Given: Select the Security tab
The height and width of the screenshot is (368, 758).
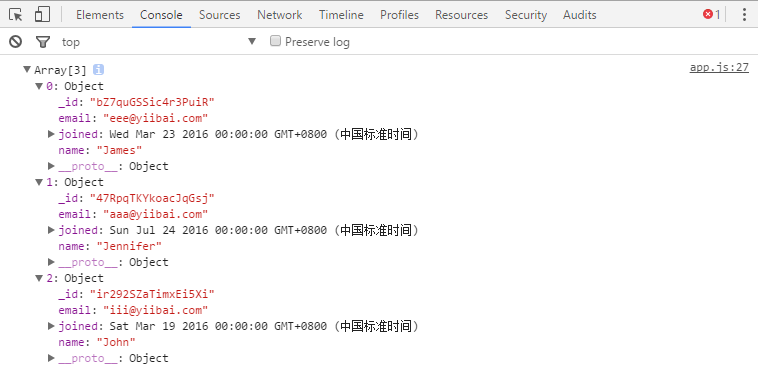Looking at the screenshot, I should click(x=525, y=15).
